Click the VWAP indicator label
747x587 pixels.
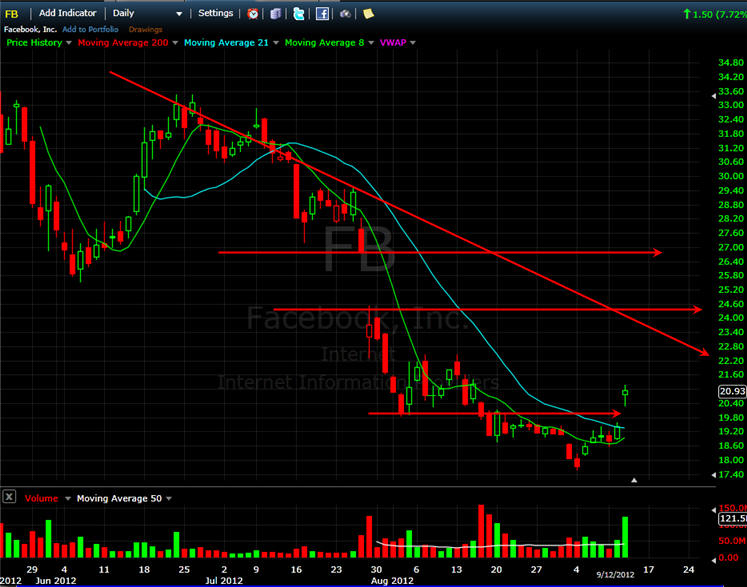393,42
